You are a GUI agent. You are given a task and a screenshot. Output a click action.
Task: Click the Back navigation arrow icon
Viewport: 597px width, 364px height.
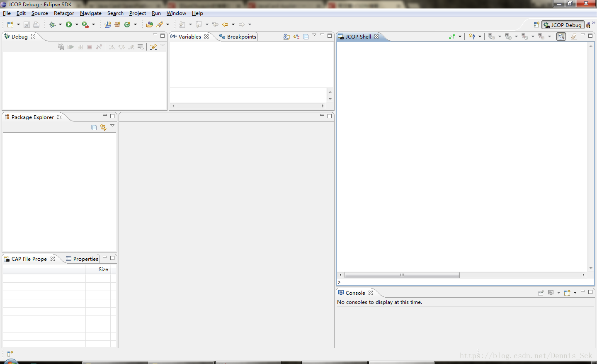point(225,25)
